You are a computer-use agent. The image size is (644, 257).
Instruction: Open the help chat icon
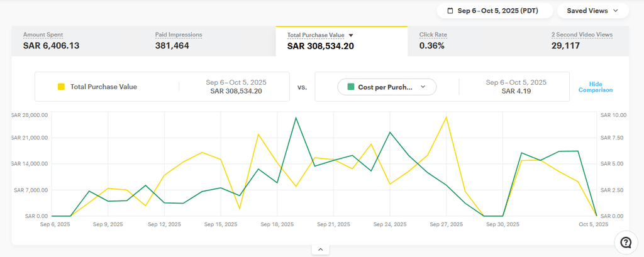(625, 243)
